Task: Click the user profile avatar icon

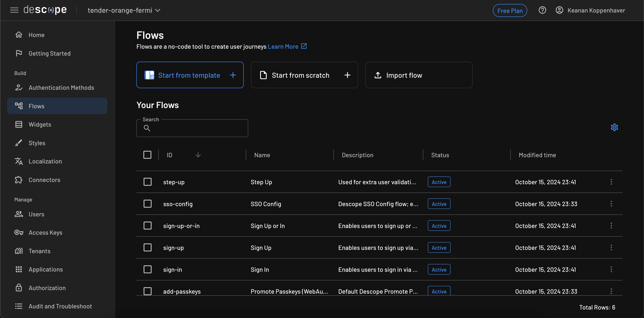Action: (x=559, y=10)
